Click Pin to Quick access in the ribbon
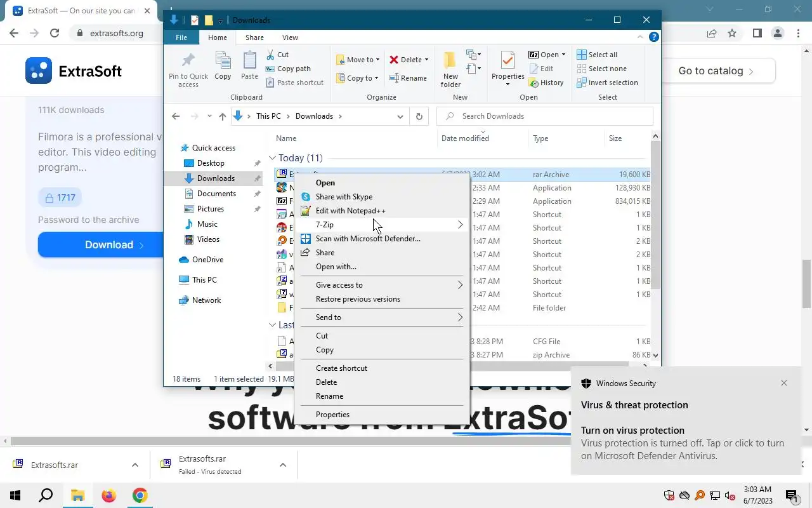812x508 pixels. point(188,70)
